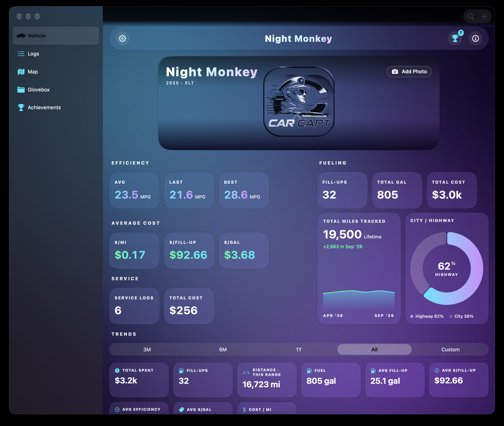
Task: Click the Cost / Mi dollar icon
Action: click(244, 410)
